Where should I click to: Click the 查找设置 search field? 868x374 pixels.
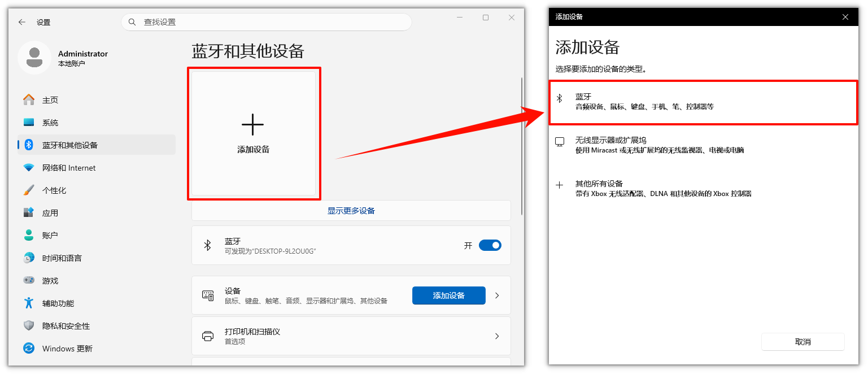point(267,22)
